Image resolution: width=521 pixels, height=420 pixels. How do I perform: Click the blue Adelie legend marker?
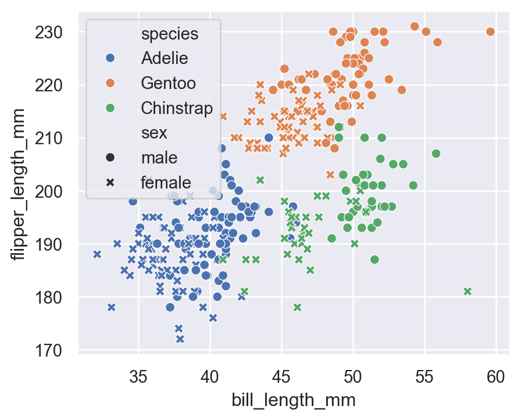pyautogui.click(x=110, y=58)
